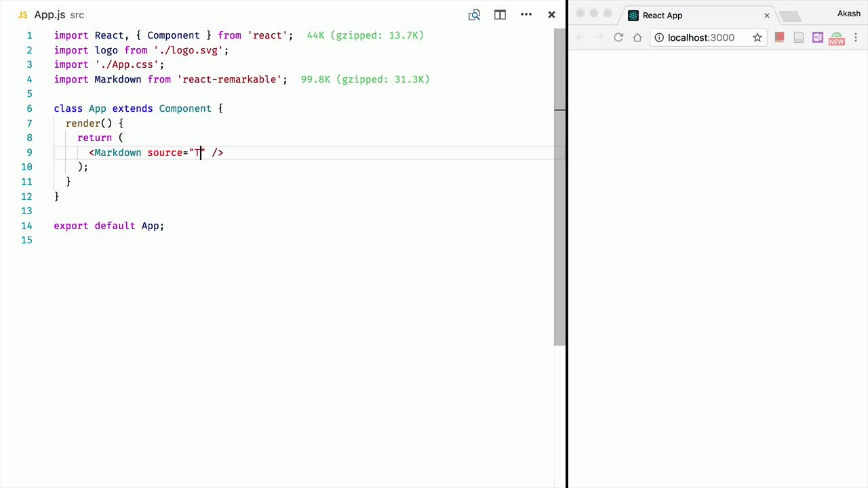Select the App.js src editor tab
The width and height of the screenshot is (868, 488).
pyautogui.click(x=51, y=15)
